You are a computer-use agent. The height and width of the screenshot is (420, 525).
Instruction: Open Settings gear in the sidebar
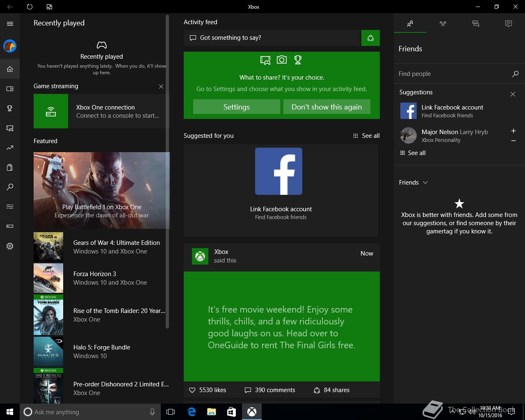[10, 246]
